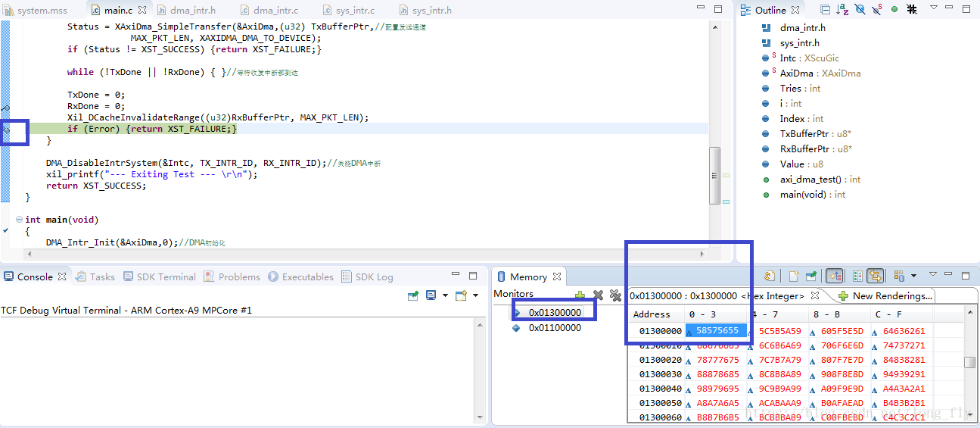Click the New Renderings tab

point(885,295)
